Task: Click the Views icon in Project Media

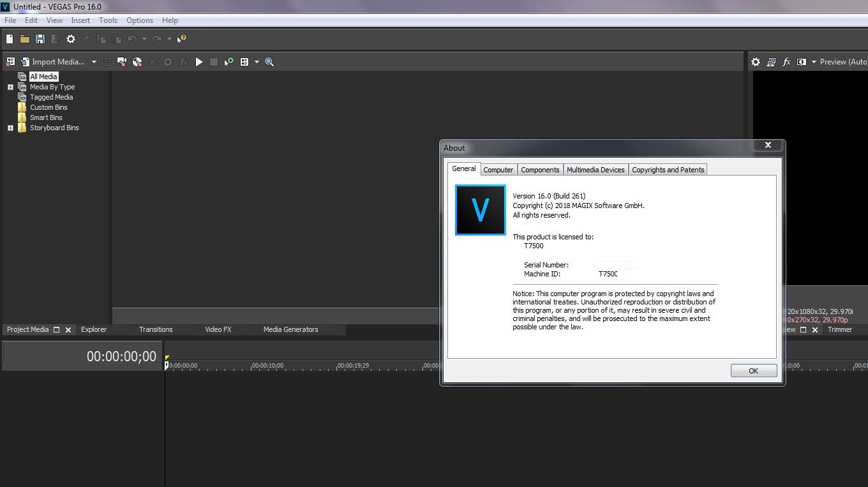Action: point(244,62)
